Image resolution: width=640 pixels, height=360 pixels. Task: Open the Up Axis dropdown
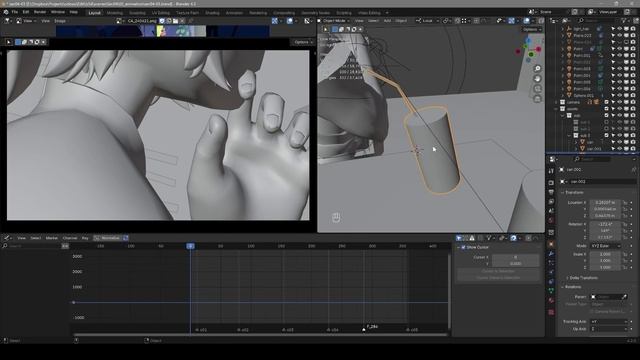[609, 329]
